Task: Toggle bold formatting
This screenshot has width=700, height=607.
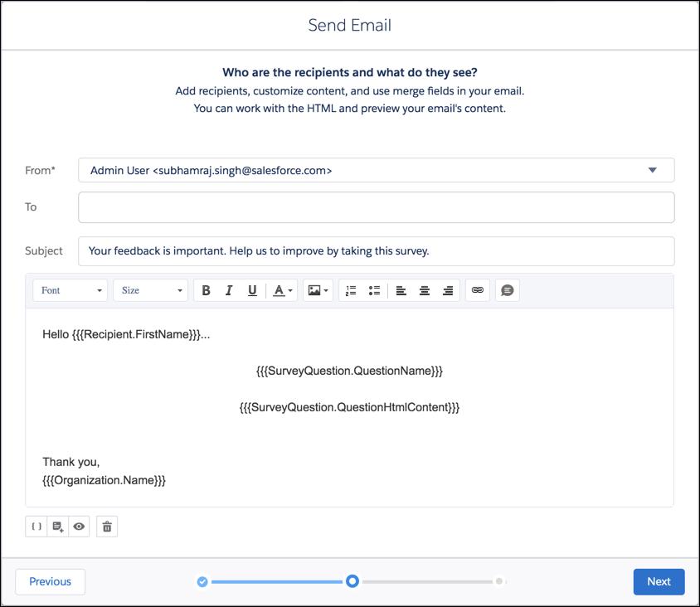Action: [207, 290]
